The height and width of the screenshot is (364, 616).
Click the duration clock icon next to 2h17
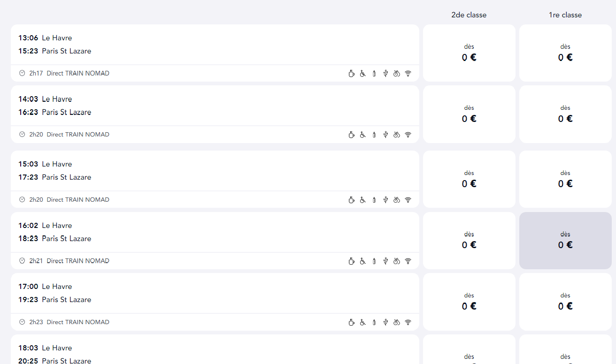pos(22,73)
